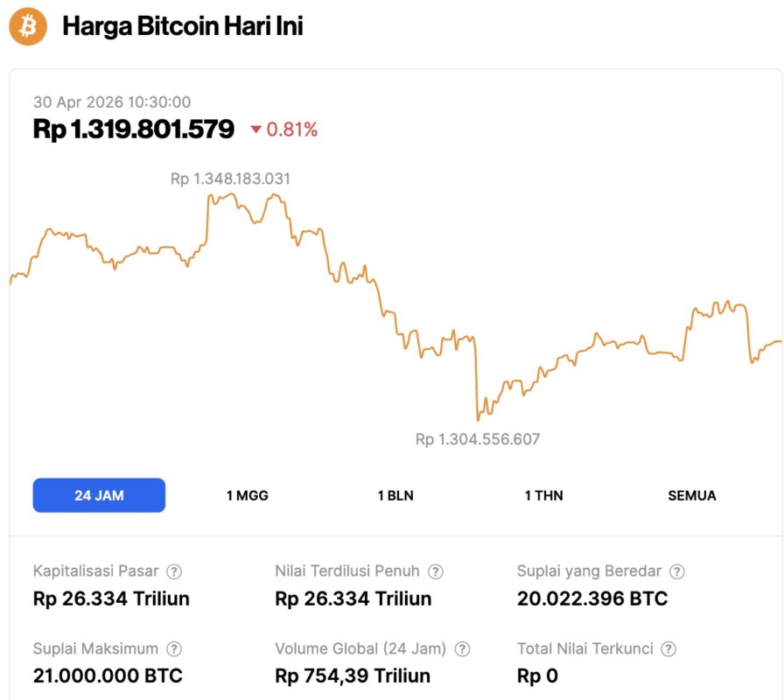Click the current price Rp 1.319.801.579
This screenshot has width=784, height=700.
point(134,129)
